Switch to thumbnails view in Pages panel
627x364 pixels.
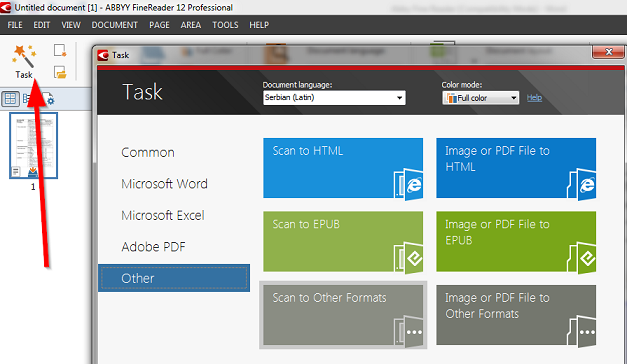click(x=10, y=99)
